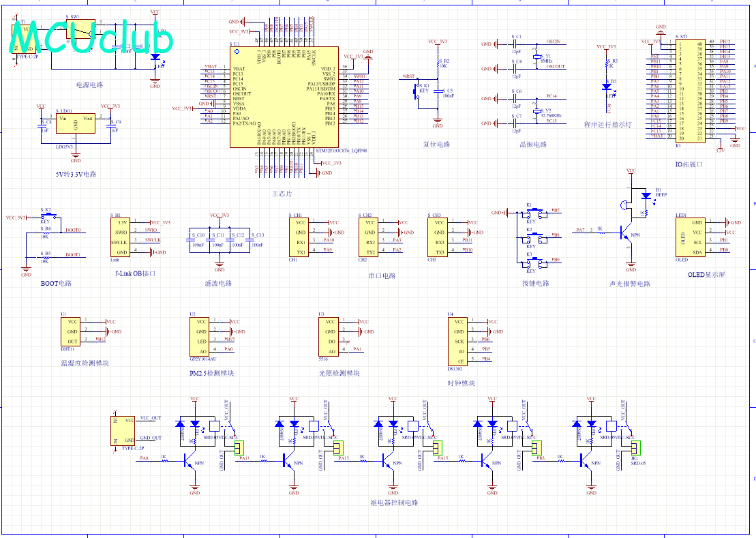Select the DHT11 sensor block U1

pos(70,331)
